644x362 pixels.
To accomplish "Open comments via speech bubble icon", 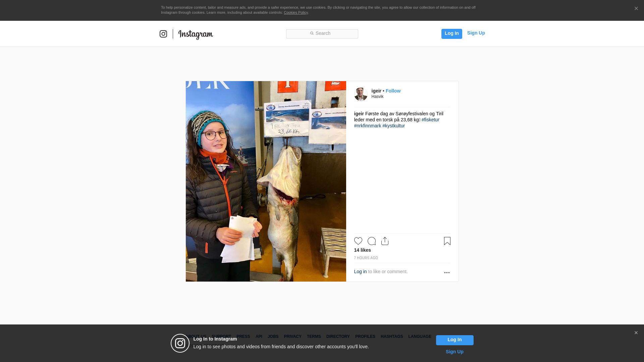I will 371,241.
